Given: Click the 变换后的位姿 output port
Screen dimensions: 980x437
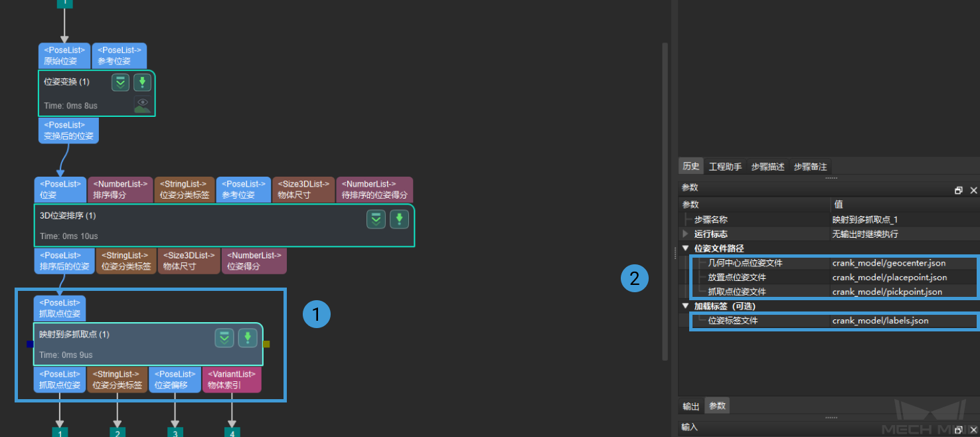Looking at the screenshot, I should (x=69, y=130).
